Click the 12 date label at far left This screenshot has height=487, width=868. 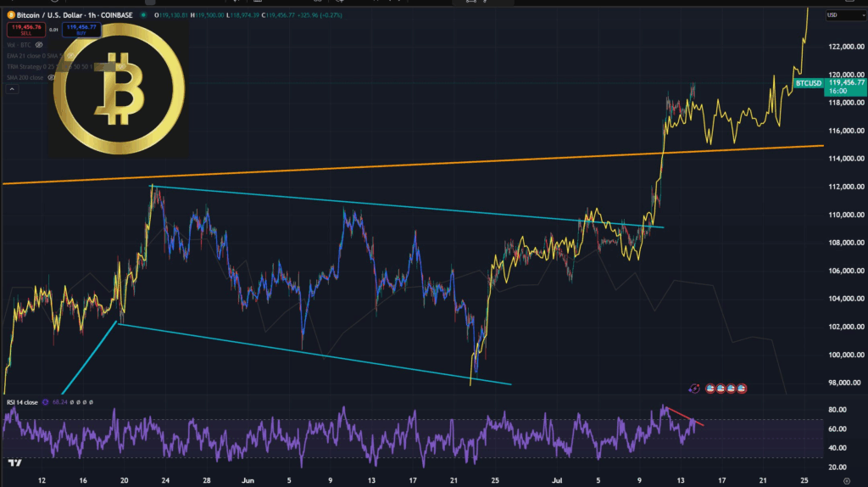click(42, 480)
